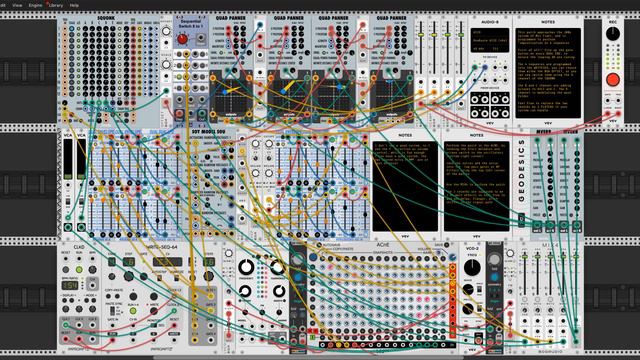
Task: Click the first VCA level slider
Action: coord(68,160)
